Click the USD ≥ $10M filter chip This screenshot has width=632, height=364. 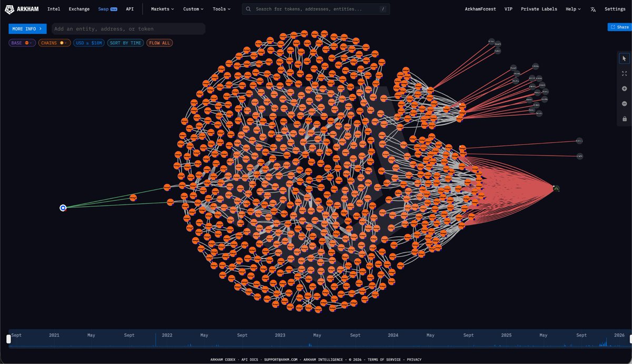tap(89, 43)
